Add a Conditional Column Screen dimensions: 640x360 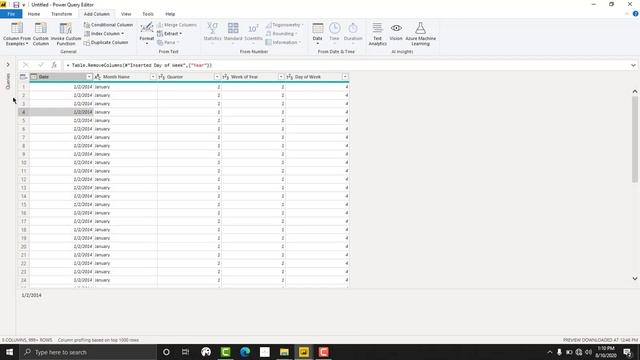[x=108, y=25]
